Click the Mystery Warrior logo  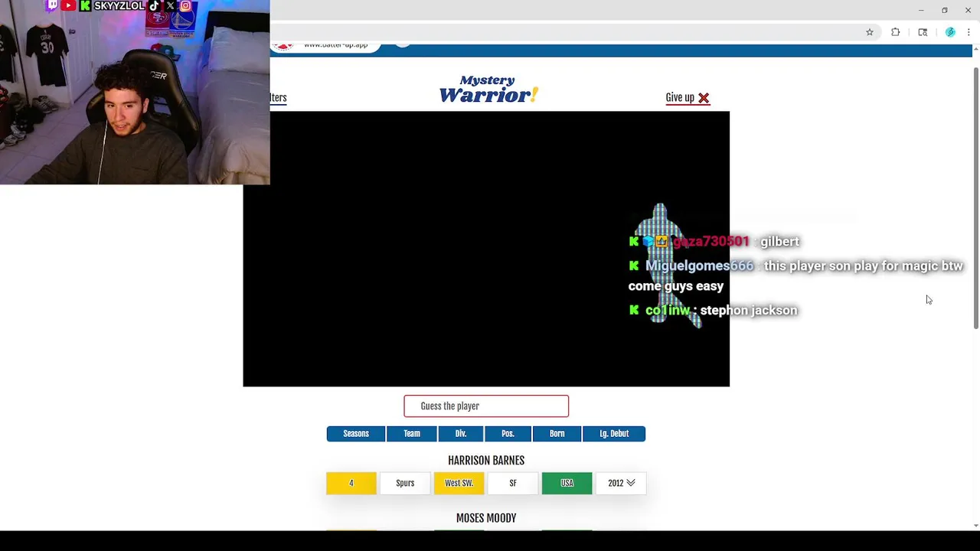[488, 90]
